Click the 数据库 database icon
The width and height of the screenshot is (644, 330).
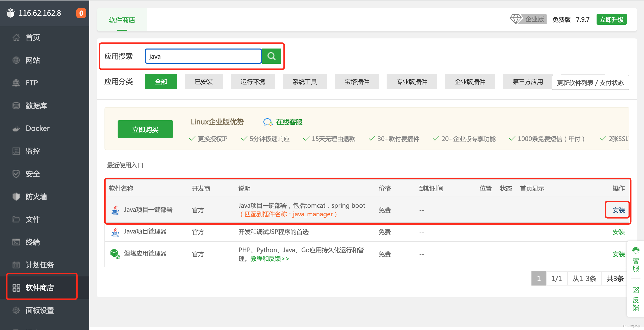pos(16,106)
